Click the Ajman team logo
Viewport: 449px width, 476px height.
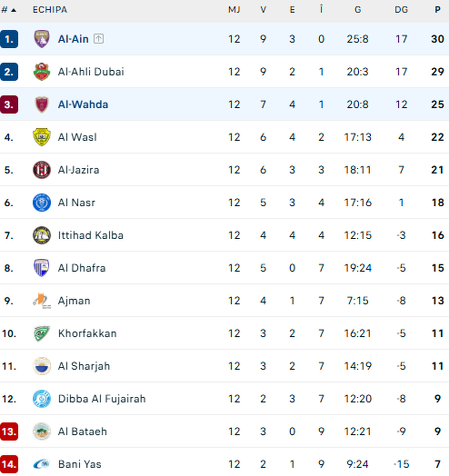41,301
